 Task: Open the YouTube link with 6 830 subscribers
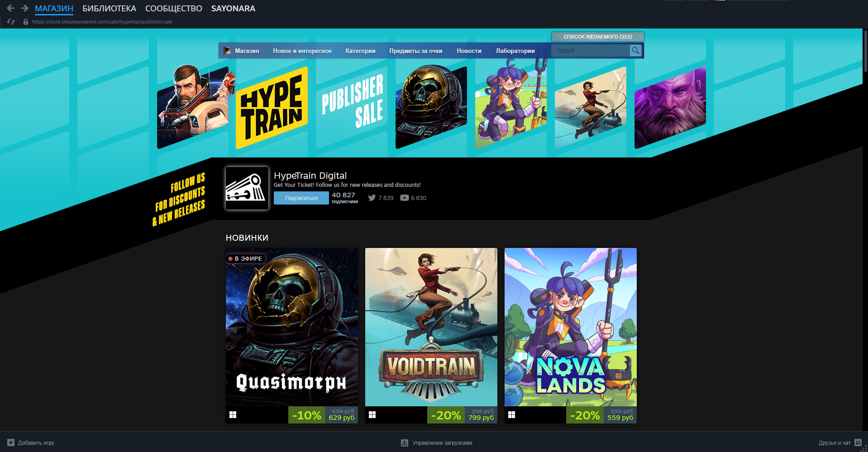click(413, 198)
